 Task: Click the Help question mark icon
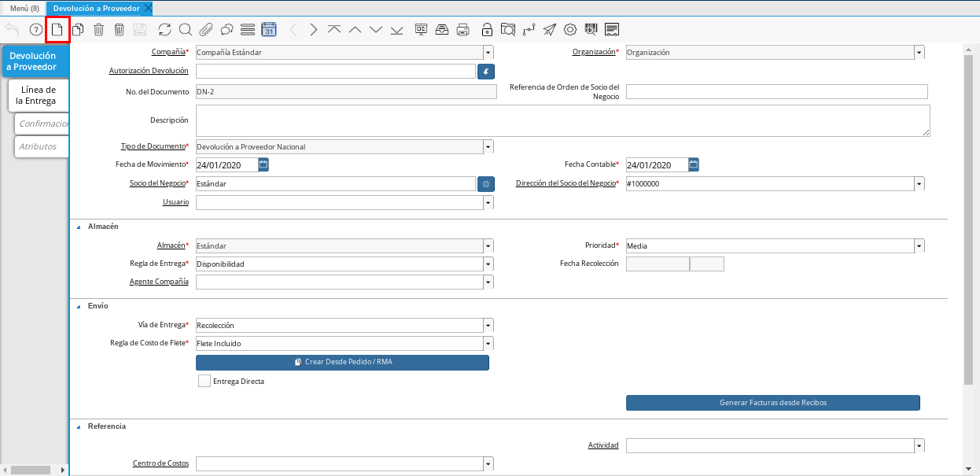click(x=35, y=30)
